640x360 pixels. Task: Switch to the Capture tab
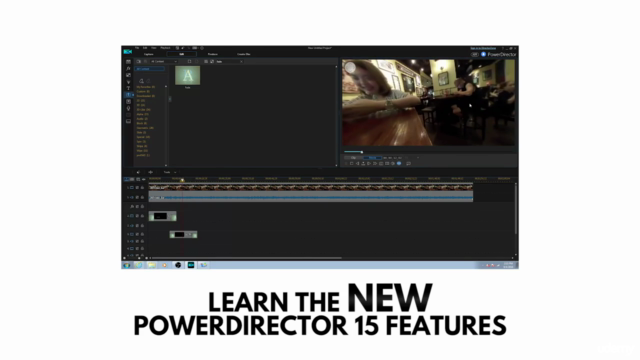coord(149,54)
